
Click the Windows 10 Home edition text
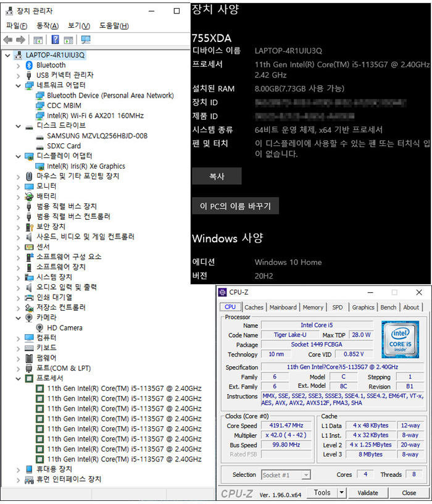[288, 262]
